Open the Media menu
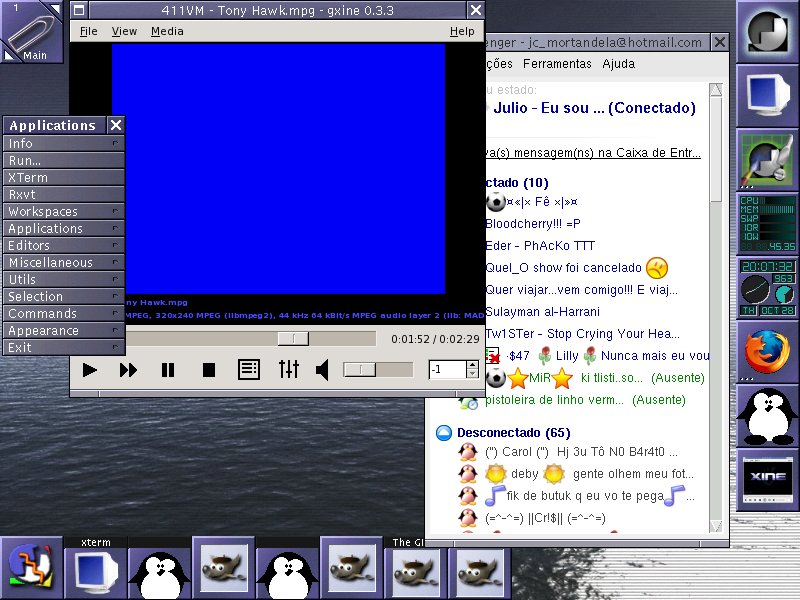 [167, 31]
